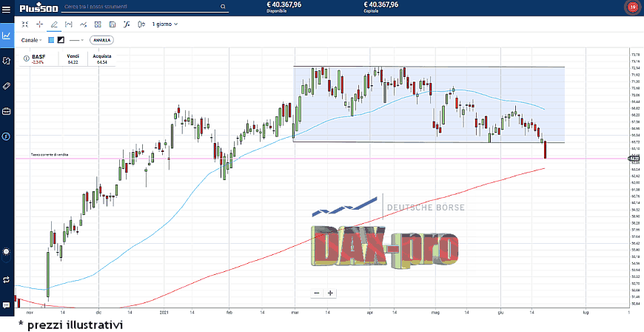Click the fullscreen collapse chart icon
Screen dimensions: 644x332
(25, 24)
